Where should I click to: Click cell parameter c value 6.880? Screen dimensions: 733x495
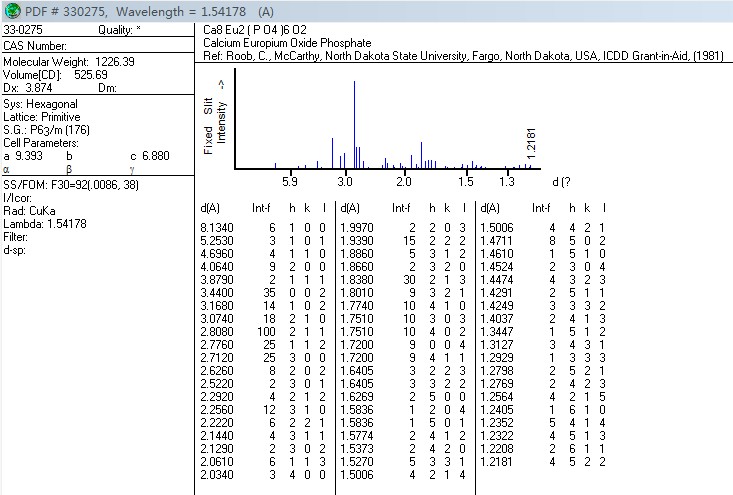[x=156, y=156]
